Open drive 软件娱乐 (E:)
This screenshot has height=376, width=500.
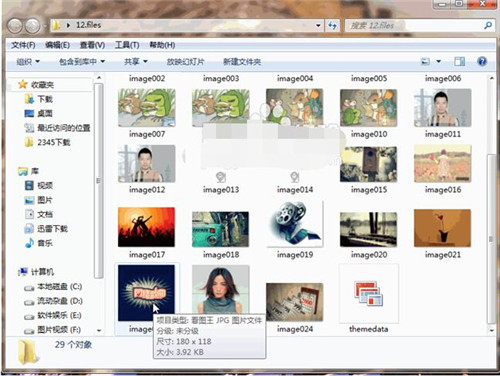(53, 315)
